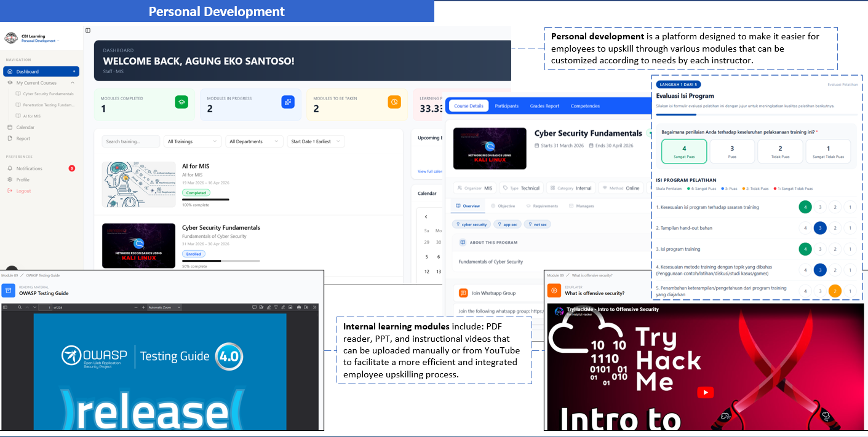Open the Competencies tab

click(x=585, y=106)
